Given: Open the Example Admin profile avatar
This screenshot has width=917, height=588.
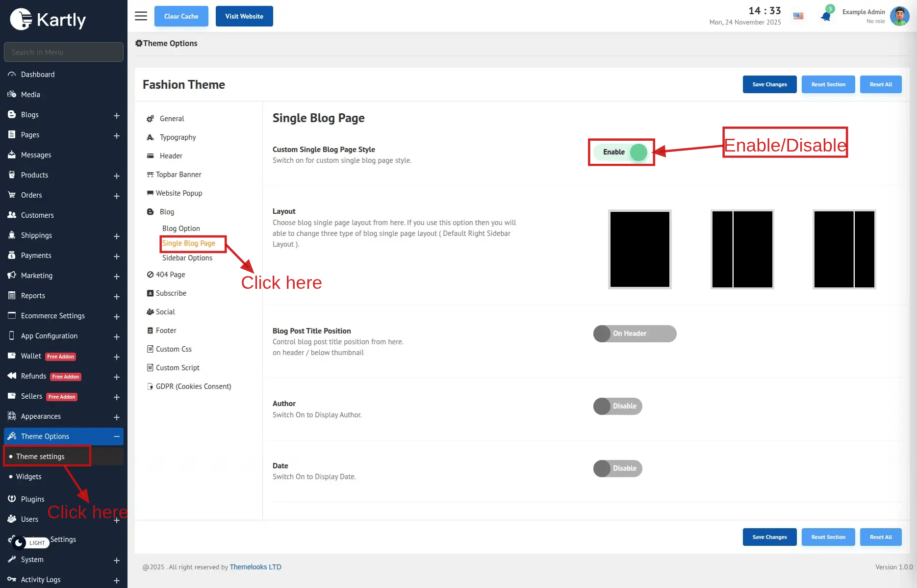Looking at the screenshot, I should pos(899,16).
